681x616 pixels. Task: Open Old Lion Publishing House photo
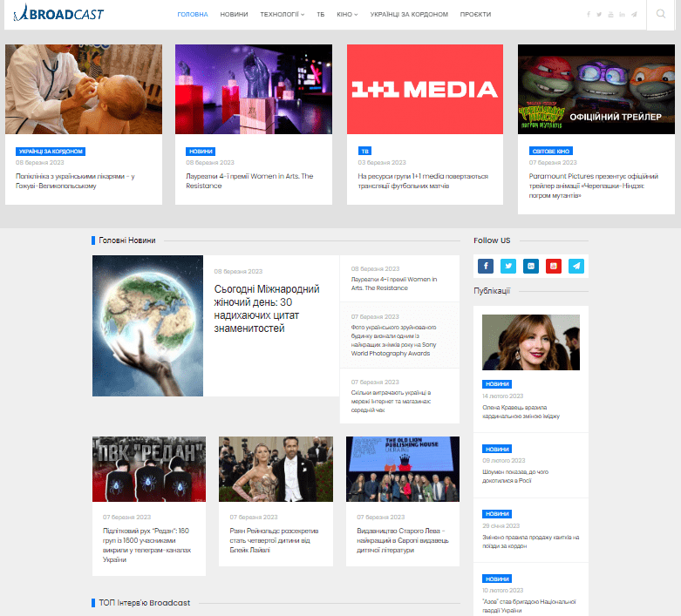coord(403,469)
